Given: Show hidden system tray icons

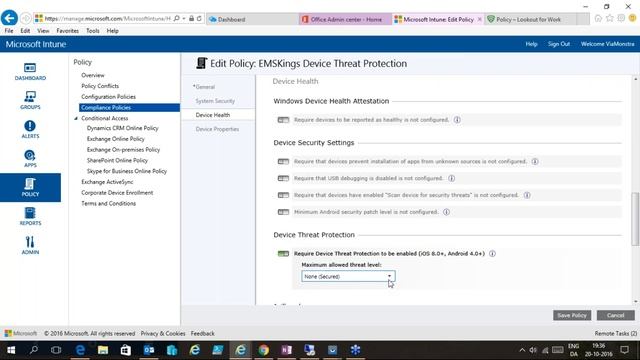Looking at the screenshot, I should [522, 350].
